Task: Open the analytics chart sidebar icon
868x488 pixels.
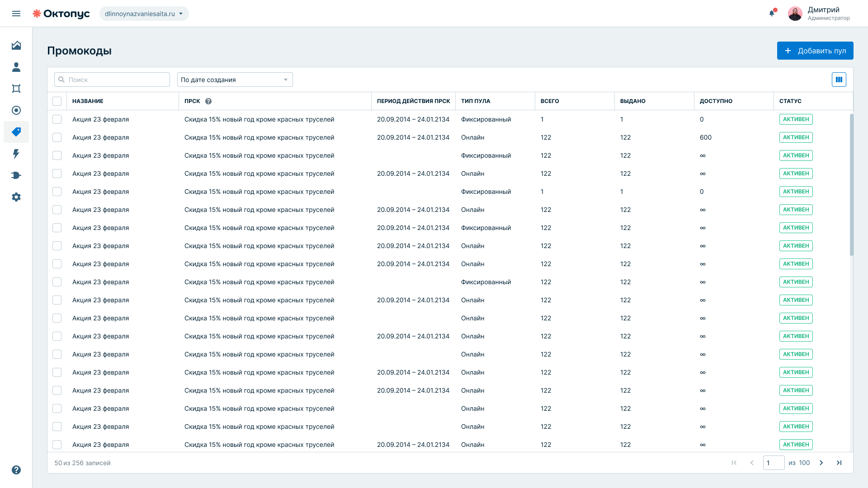Action: [x=16, y=45]
